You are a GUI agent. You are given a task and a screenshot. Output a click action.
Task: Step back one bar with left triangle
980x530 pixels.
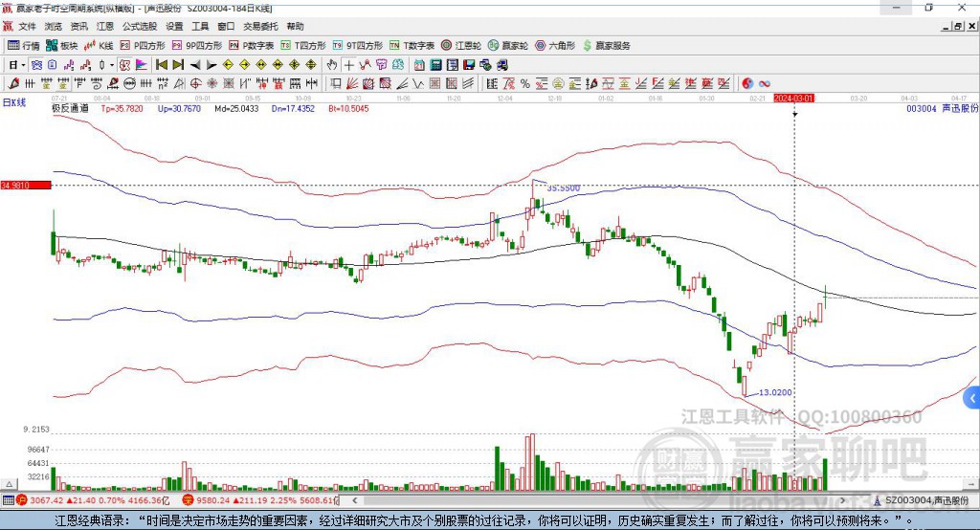pyautogui.click(x=195, y=64)
